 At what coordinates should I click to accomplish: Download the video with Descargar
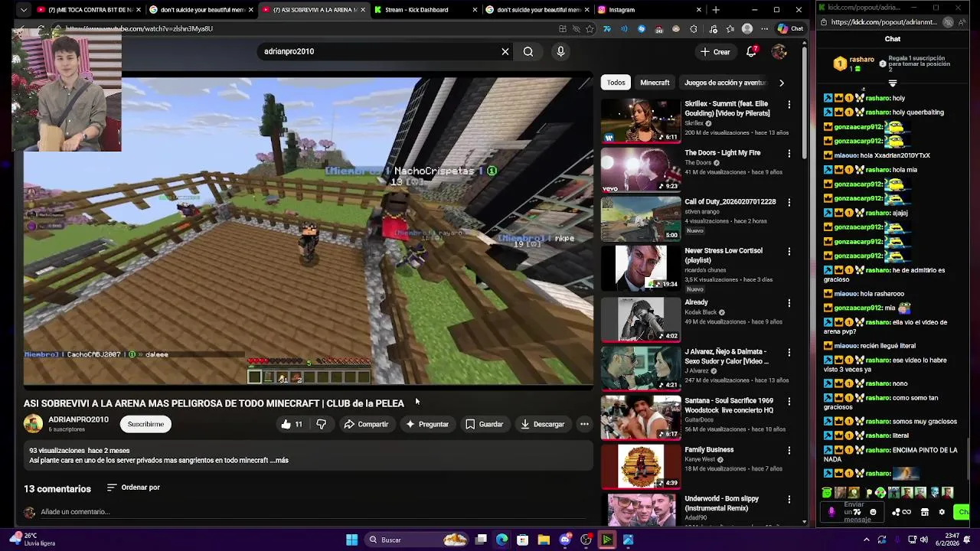click(x=542, y=424)
